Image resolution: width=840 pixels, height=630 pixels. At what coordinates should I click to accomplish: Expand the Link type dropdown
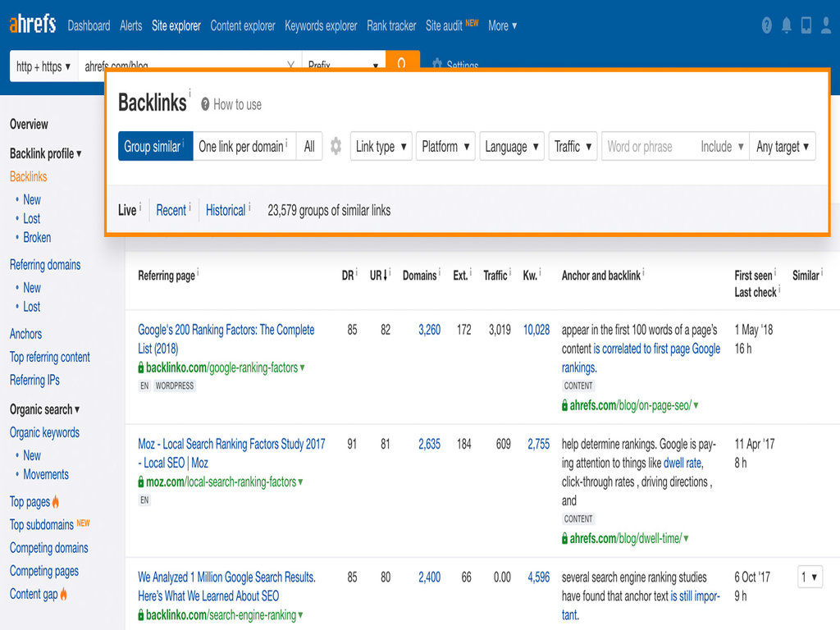point(381,146)
